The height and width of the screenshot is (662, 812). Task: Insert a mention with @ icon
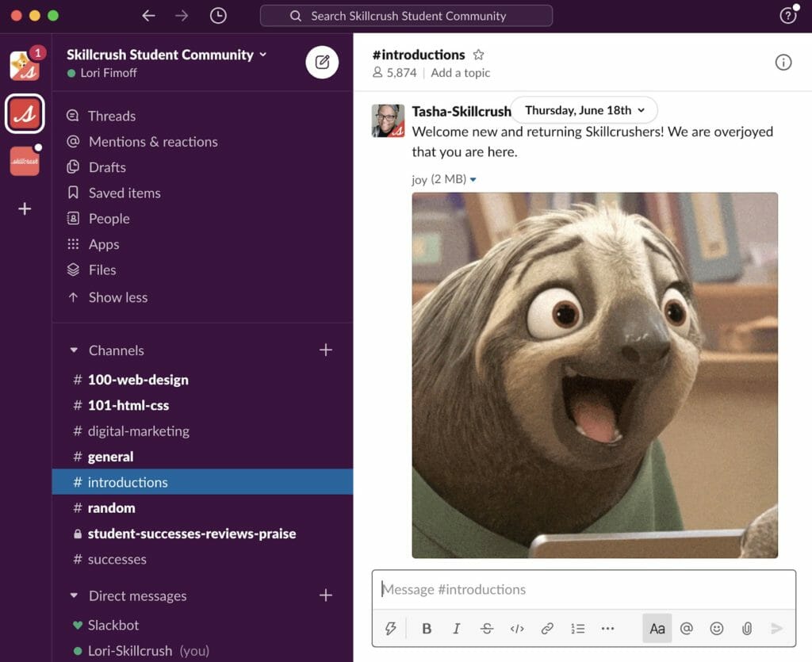tap(687, 629)
